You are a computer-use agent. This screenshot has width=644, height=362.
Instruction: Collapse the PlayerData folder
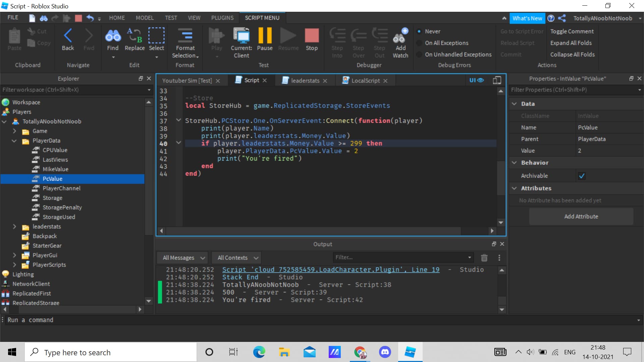[14, 141]
